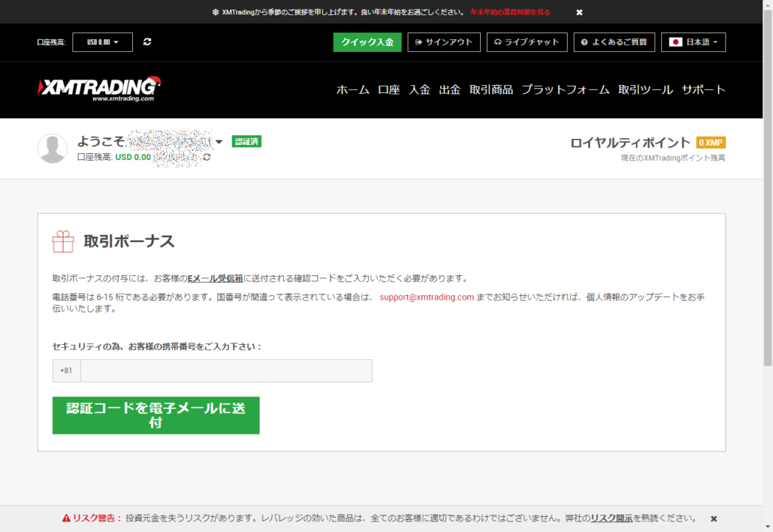Click the 0 XMP loyalty points badge
773x532 pixels.
tap(711, 143)
